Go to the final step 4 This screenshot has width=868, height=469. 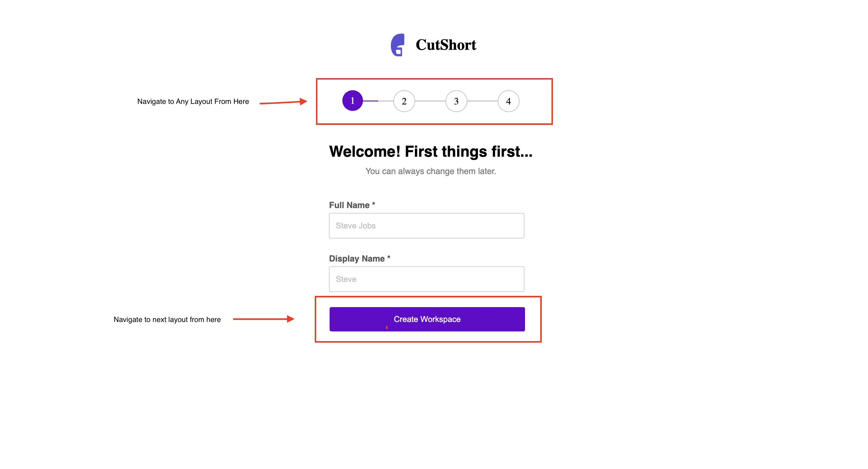[x=508, y=101]
